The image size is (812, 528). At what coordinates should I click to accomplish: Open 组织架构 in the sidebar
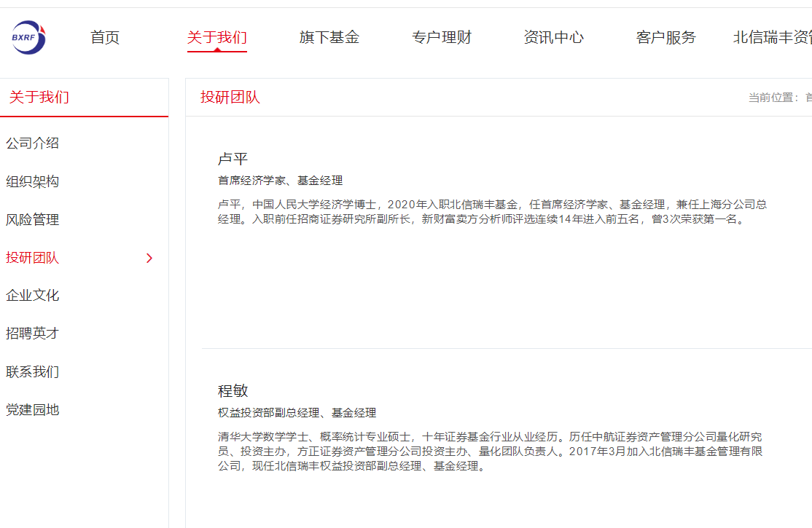click(x=33, y=181)
